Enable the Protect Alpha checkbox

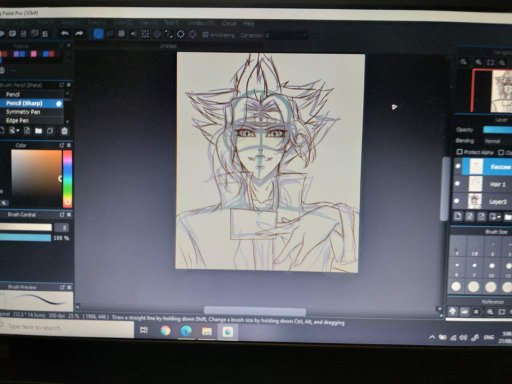pyautogui.click(x=460, y=152)
